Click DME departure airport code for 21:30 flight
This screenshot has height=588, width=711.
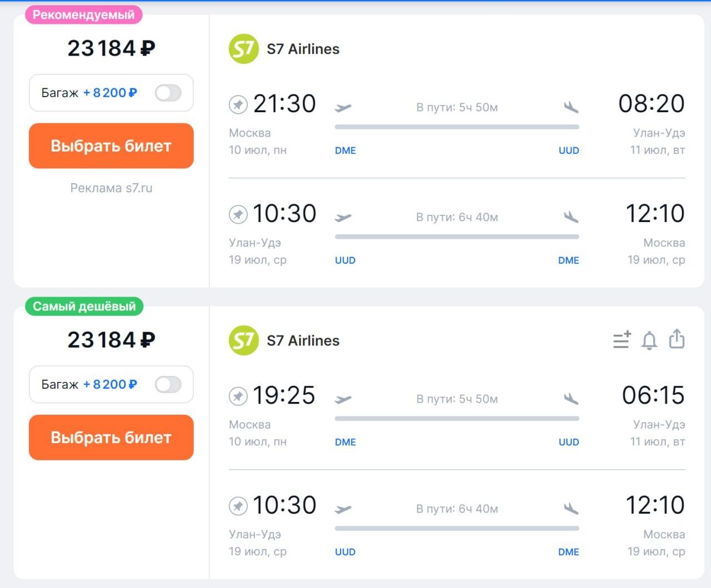[x=346, y=150]
